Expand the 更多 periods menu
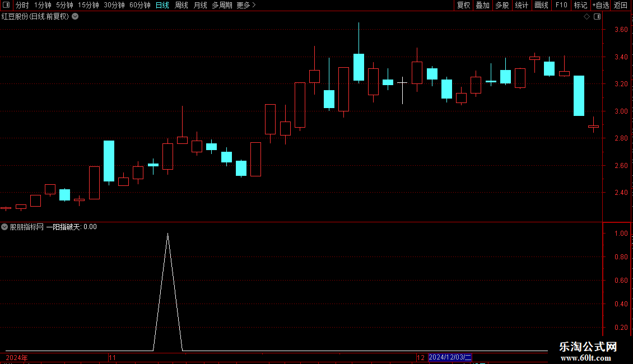Viewport: 633px width, 364px height. pos(246,5)
